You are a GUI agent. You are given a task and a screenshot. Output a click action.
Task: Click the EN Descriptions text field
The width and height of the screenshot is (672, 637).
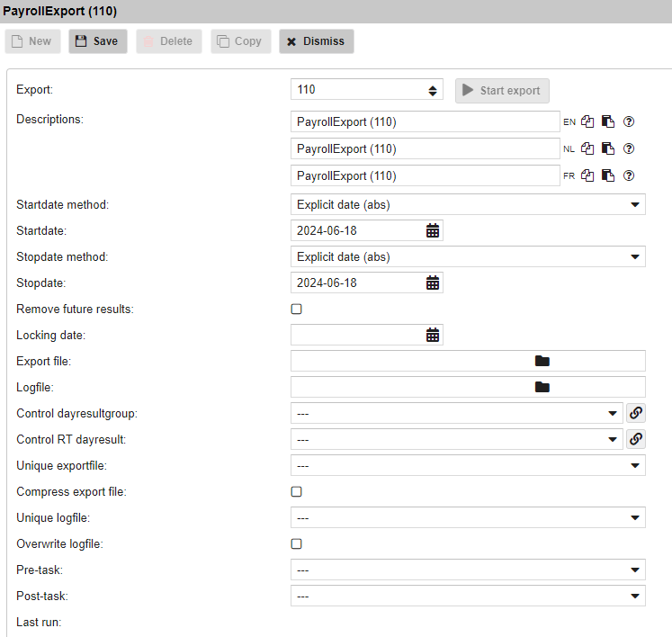pos(426,122)
